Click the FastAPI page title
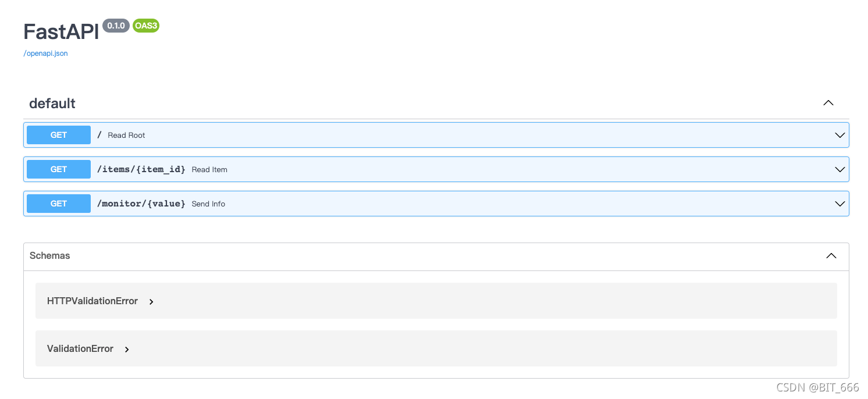The image size is (868, 399). pos(60,31)
